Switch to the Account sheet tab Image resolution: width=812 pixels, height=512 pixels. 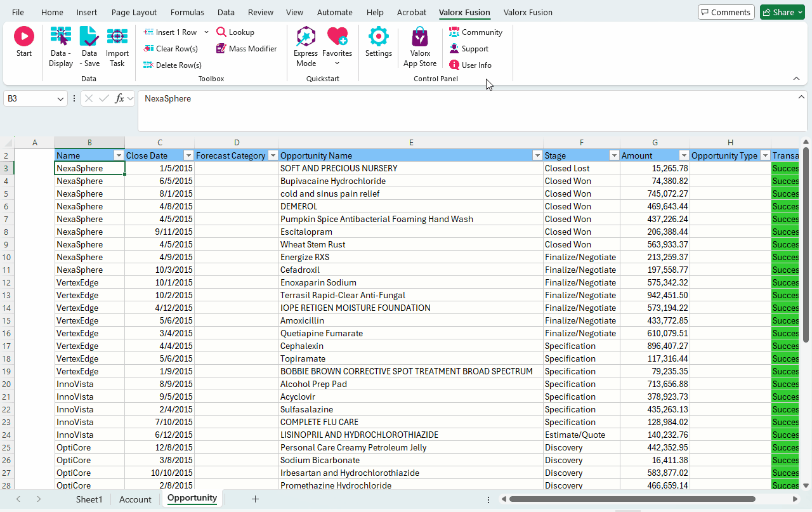(x=135, y=499)
